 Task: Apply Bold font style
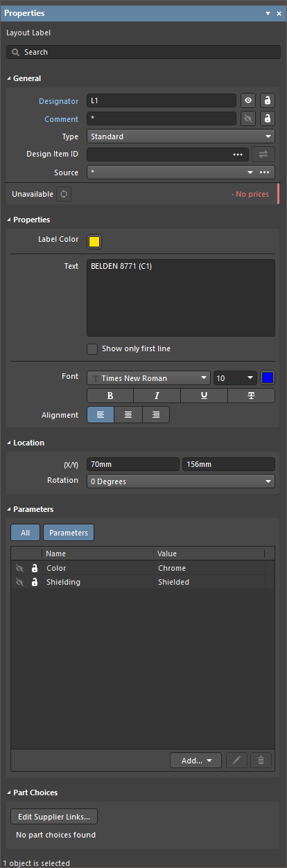[110, 396]
